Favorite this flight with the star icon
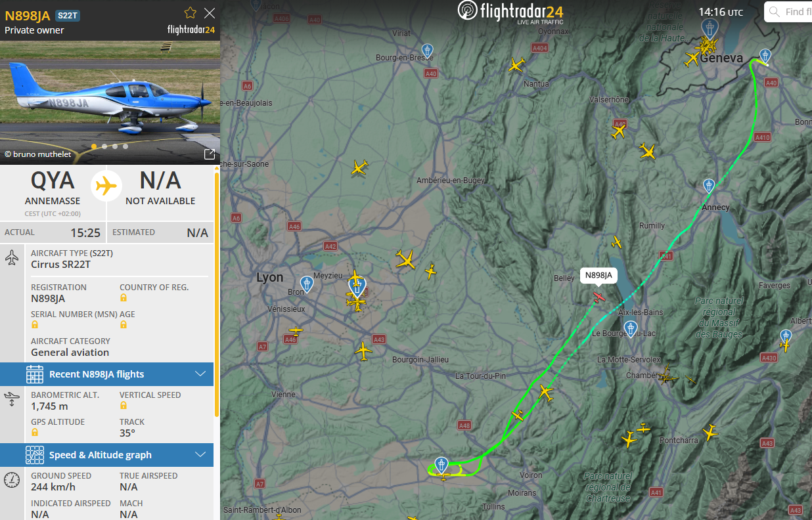812x520 pixels. [191, 12]
